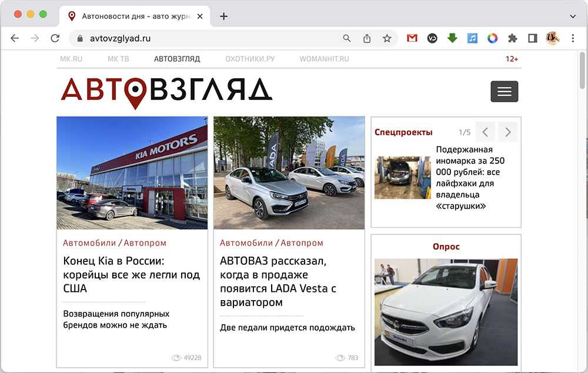Show previous Спецпроекты slide
This screenshot has width=588, height=373.
485,132
